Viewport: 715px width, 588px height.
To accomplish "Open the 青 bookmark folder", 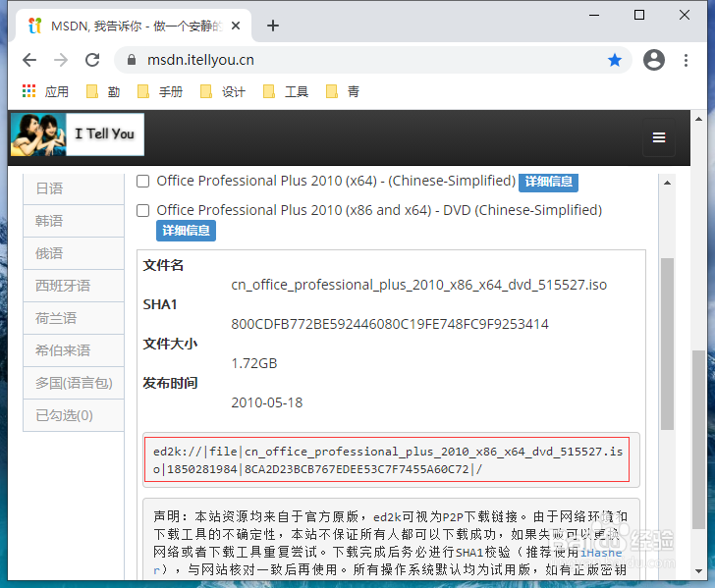I will (x=343, y=91).
